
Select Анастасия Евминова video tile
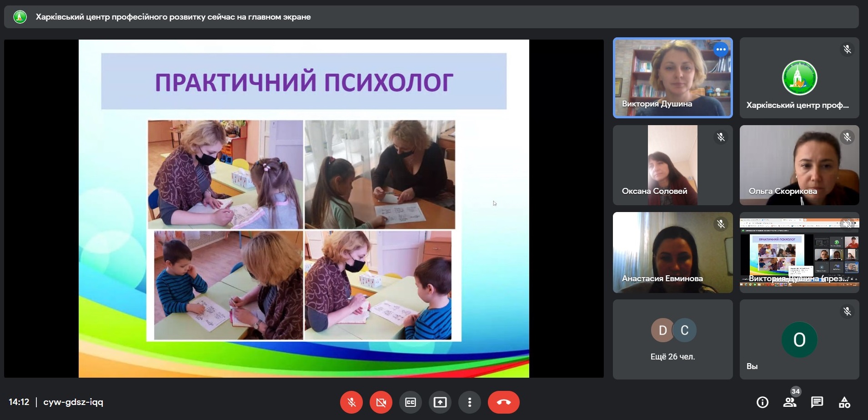672,253
